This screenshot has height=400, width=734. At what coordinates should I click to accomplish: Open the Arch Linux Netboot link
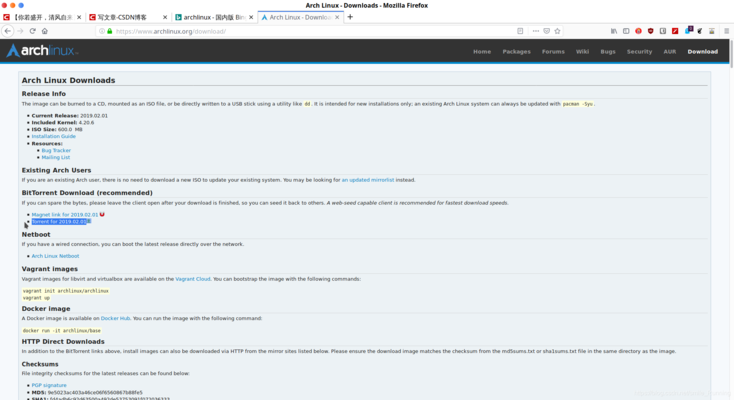click(55, 256)
